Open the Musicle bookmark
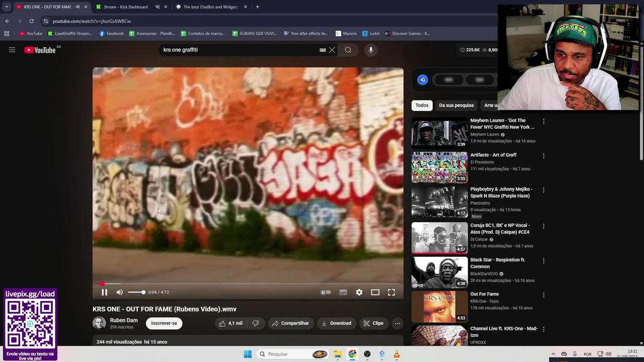This screenshot has width=644, height=362. [346, 34]
